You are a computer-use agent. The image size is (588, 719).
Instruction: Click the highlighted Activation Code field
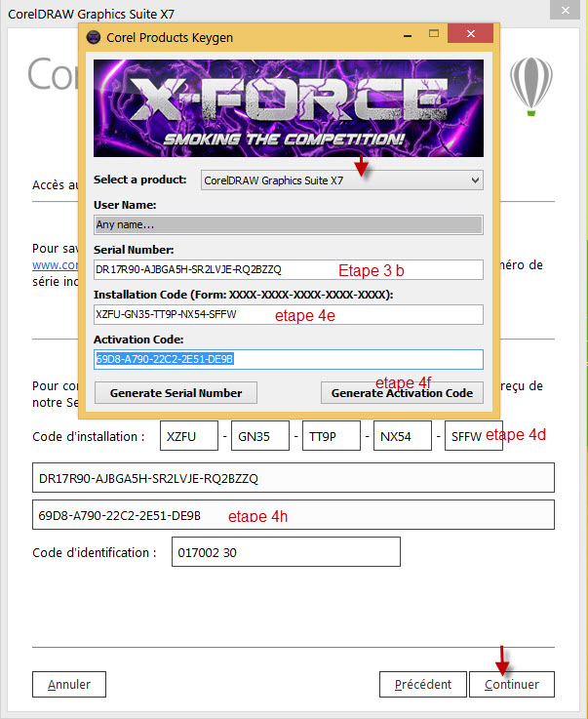point(289,359)
